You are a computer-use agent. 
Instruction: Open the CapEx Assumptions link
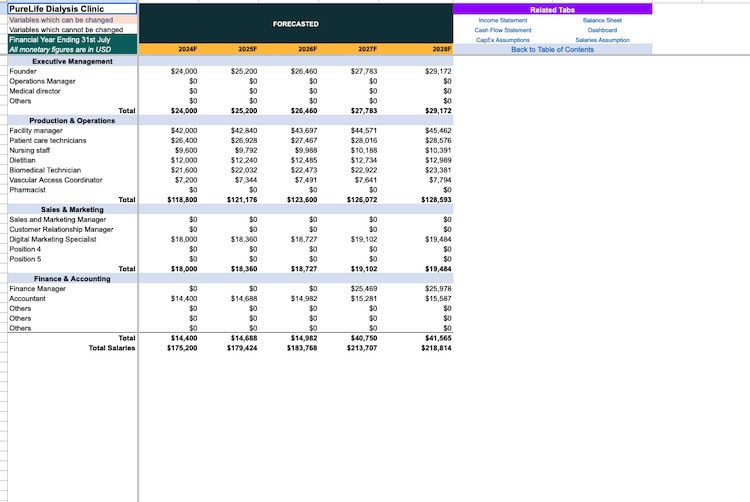click(502, 40)
